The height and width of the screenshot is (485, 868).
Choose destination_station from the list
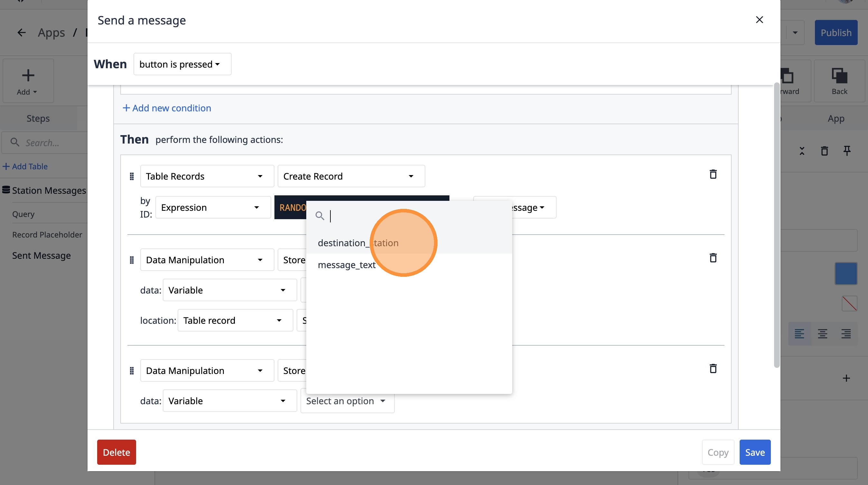[358, 243]
